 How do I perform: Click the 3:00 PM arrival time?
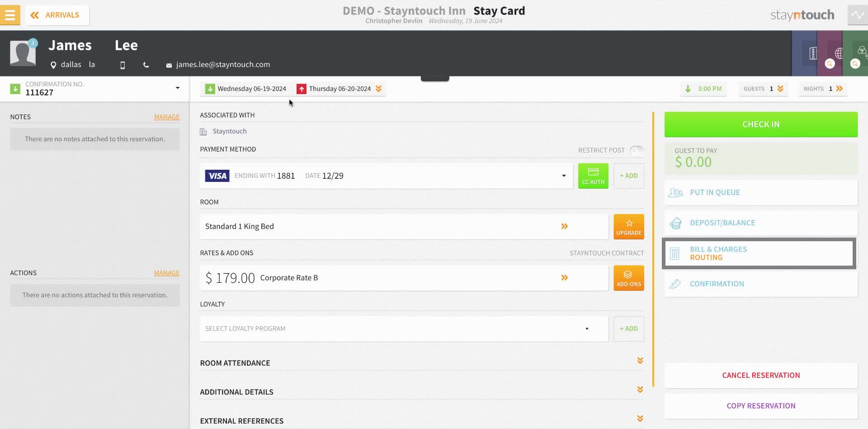pyautogui.click(x=703, y=89)
